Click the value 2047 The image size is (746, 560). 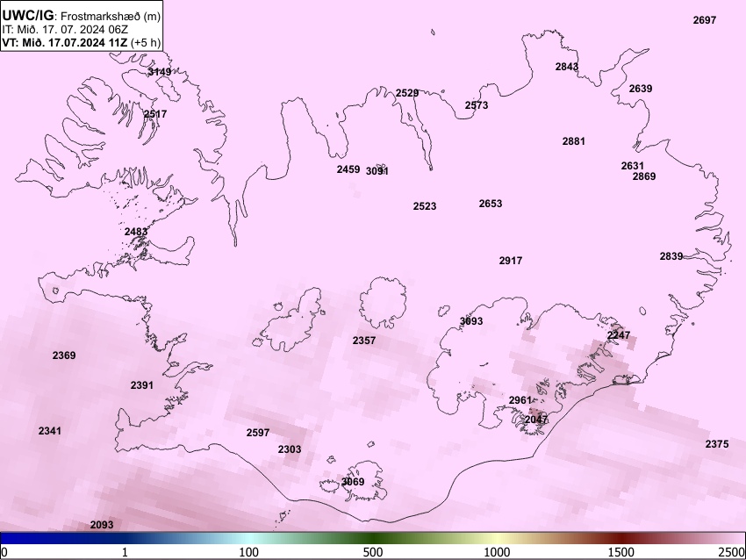click(535, 420)
